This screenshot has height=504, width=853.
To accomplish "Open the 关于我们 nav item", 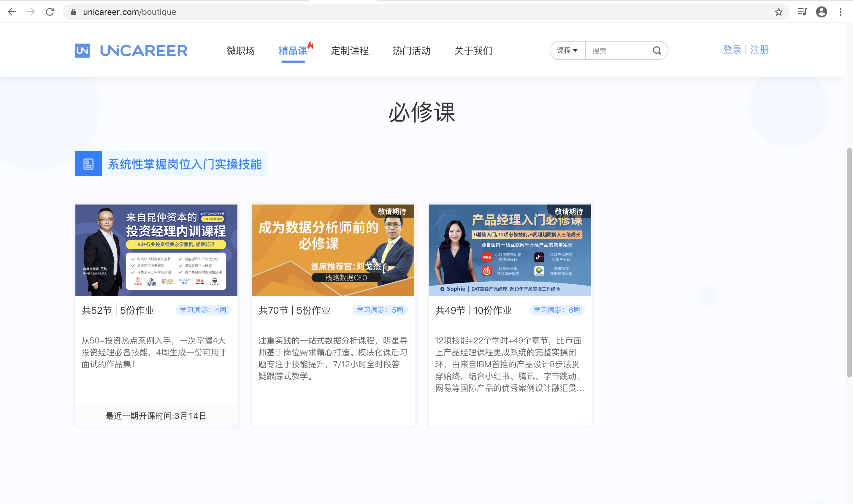I will click(473, 50).
